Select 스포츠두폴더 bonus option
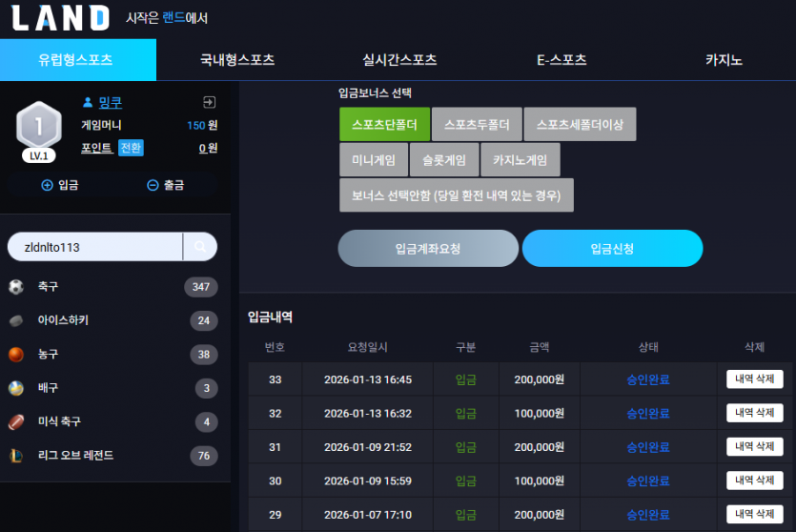The height and width of the screenshot is (532, 796). pyautogui.click(x=477, y=124)
